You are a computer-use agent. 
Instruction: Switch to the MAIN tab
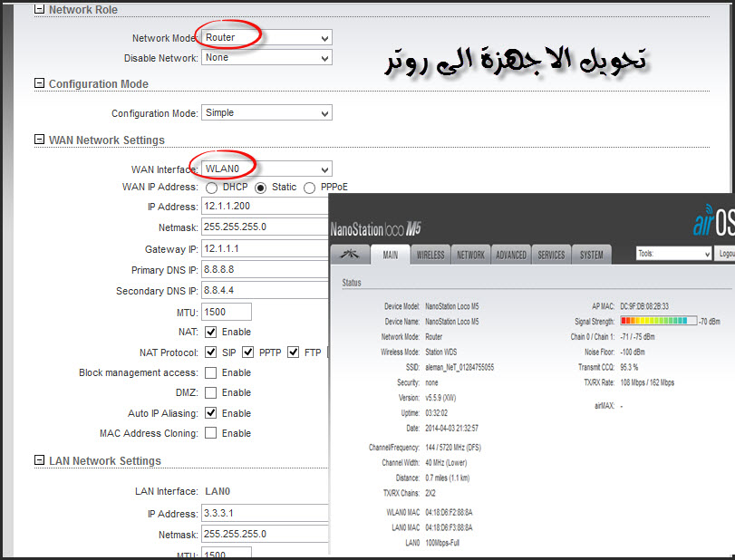click(x=390, y=255)
